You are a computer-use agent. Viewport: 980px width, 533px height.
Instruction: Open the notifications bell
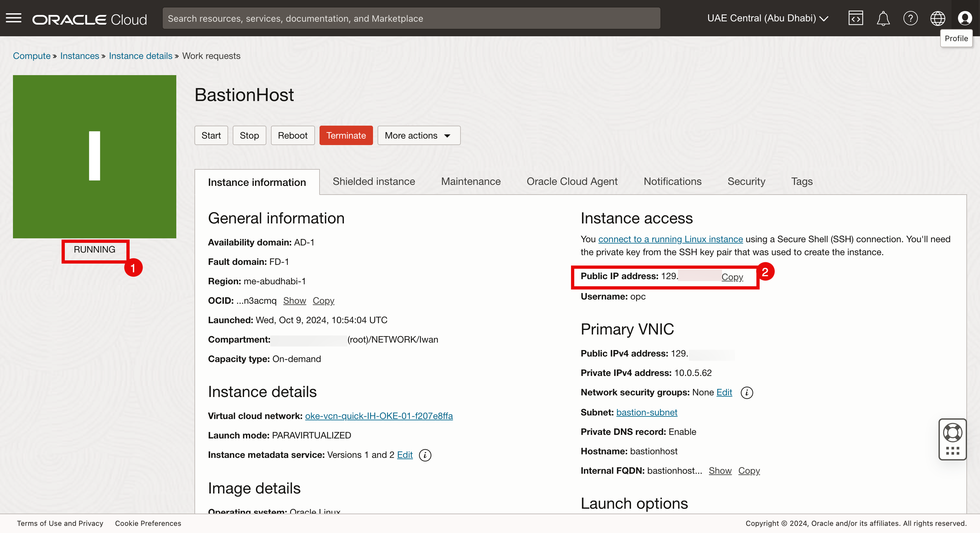882,18
